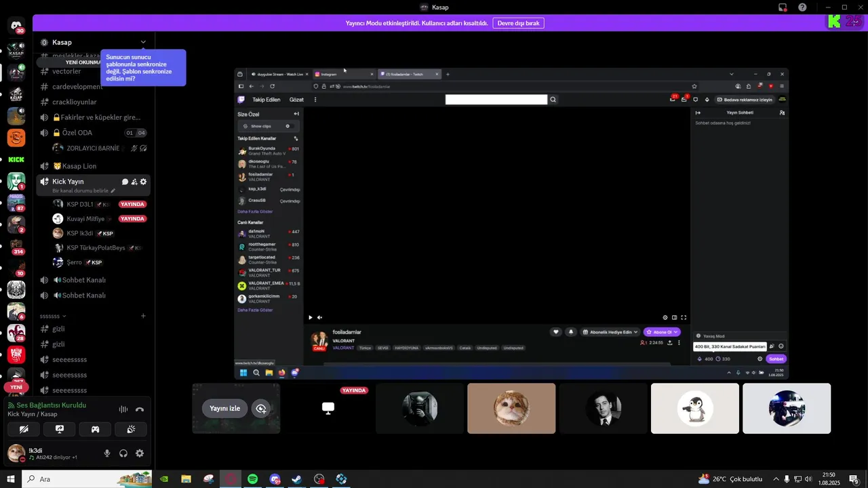Toggle headphone deafen in user panel
868x488 pixels.
[123, 453]
